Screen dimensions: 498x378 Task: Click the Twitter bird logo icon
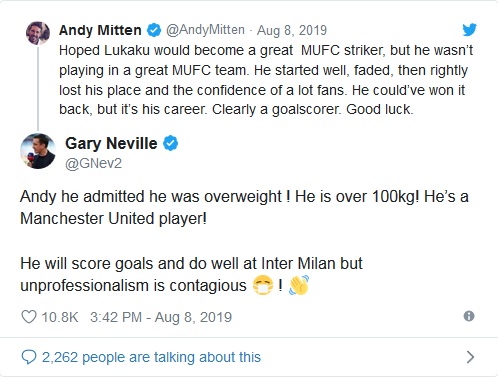(469, 30)
